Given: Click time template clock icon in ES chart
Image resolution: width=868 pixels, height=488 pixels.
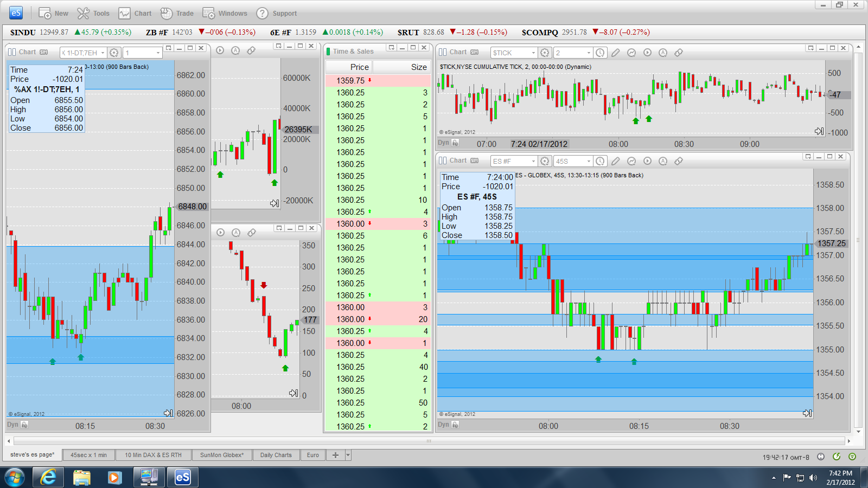Looking at the screenshot, I should (x=600, y=161).
